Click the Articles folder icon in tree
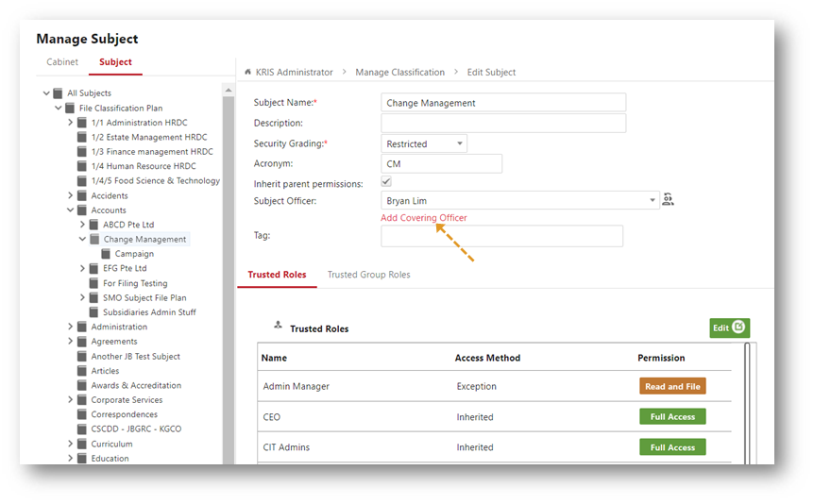 (81, 371)
